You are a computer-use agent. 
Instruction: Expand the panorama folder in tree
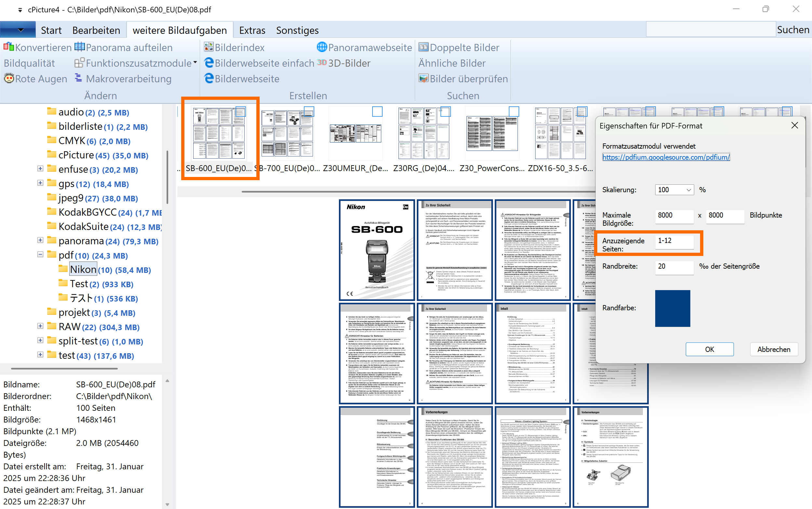40,240
